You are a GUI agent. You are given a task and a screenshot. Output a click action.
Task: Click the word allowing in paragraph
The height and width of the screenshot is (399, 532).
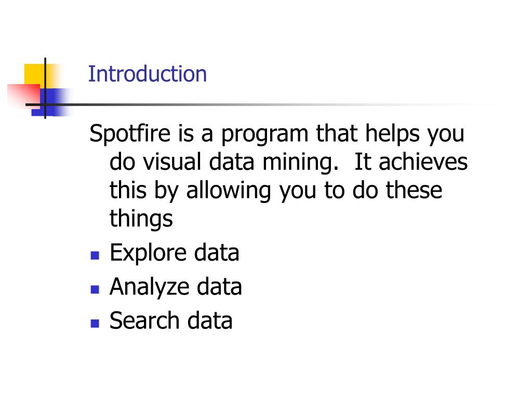coord(229,191)
